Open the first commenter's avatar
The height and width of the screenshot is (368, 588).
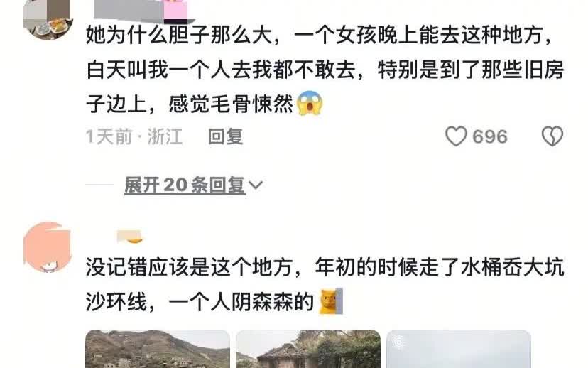coord(47,18)
